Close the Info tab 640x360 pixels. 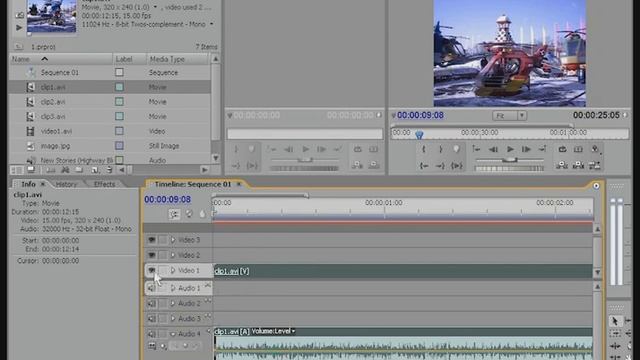[42, 184]
